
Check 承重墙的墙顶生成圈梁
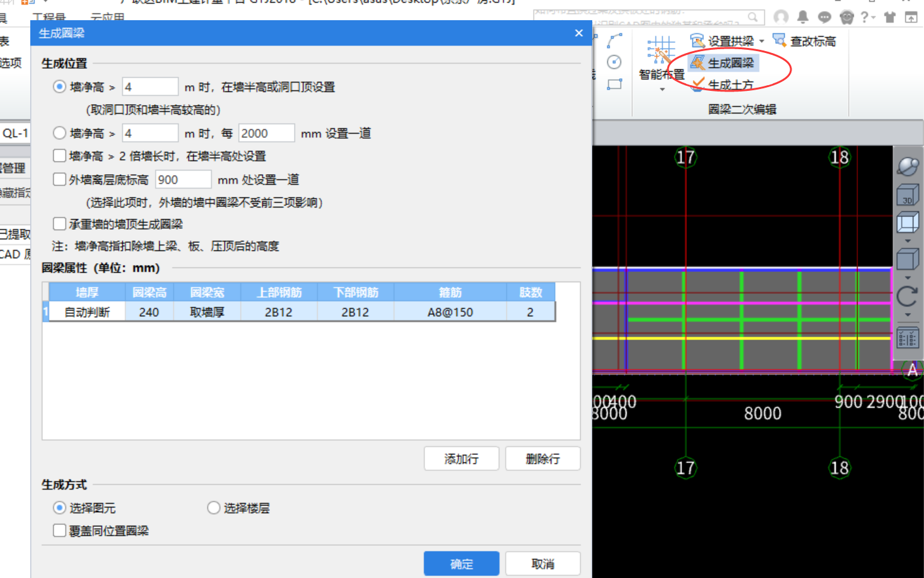(x=59, y=223)
